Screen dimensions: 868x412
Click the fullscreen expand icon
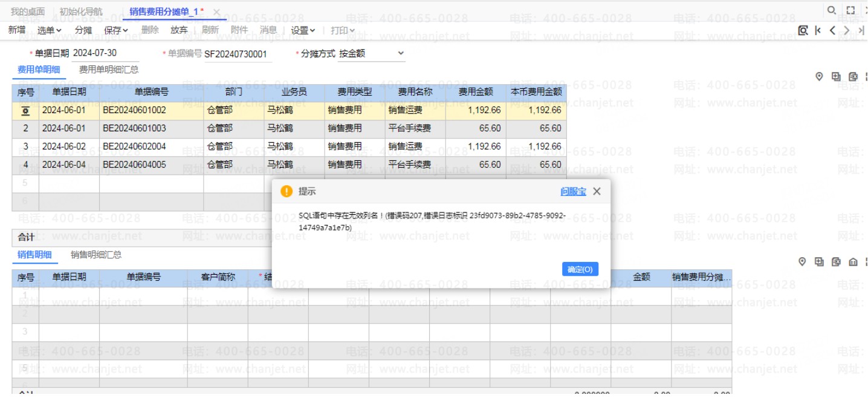coord(850,10)
